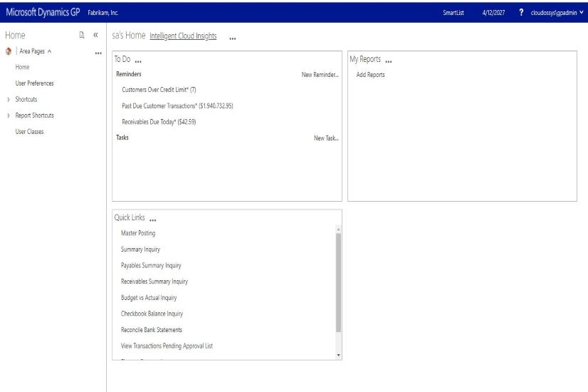
Task: Open Summary Inquiry quick link
Action: click(x=140, y=249)
